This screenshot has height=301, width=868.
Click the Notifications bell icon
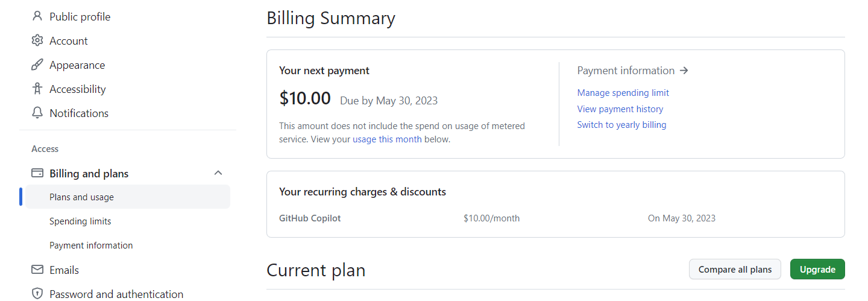click(x=37, y=113)
